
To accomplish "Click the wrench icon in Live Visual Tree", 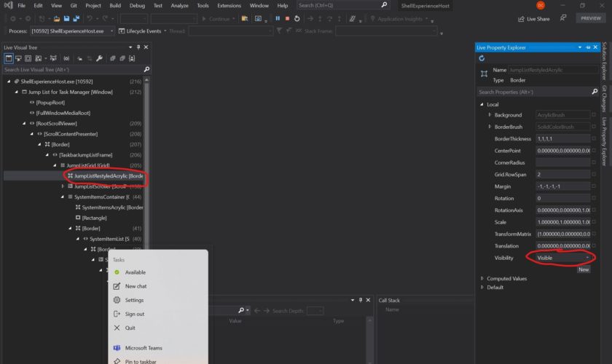I will click(x=99, y=58).
